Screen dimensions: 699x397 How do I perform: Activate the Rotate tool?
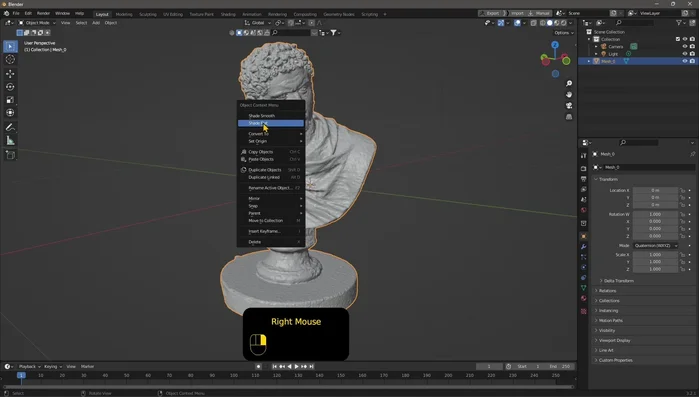pos(10,87)
